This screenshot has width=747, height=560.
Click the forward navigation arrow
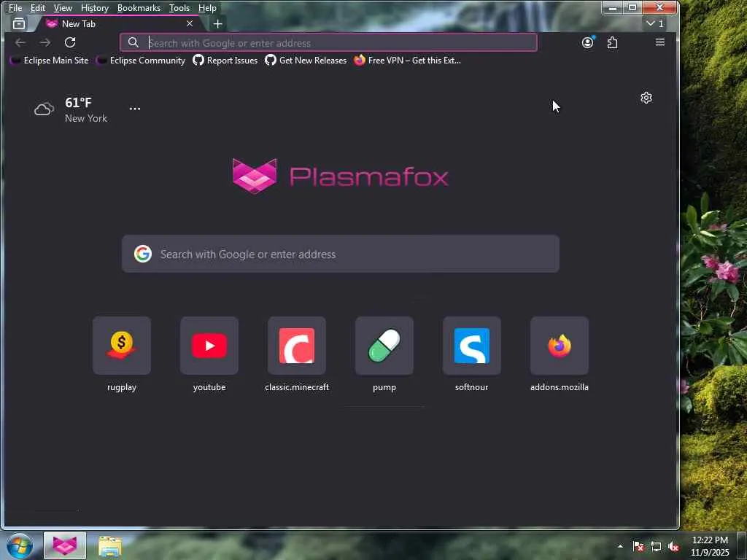click(45, 42)
